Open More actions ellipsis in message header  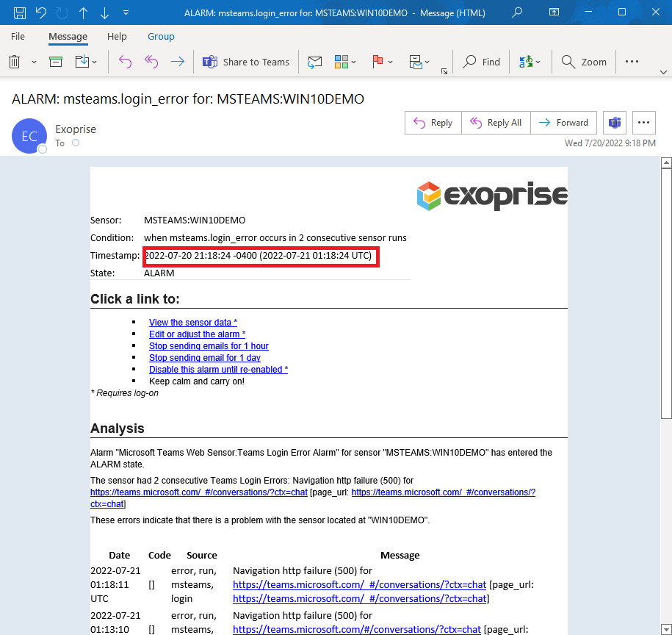click(x=643, y=123)
